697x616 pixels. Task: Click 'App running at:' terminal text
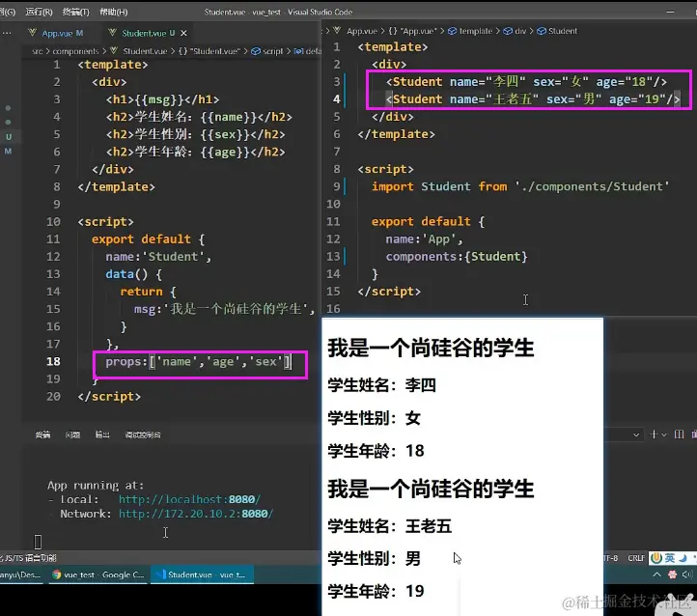point(96,485)
